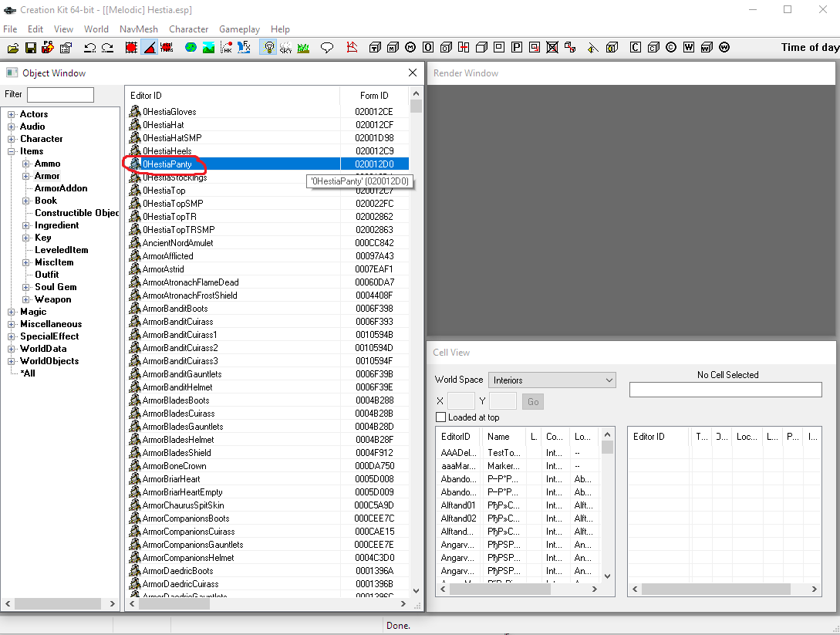This screenshot has height=635, width=840.
Task: Click the Form ID column header
Action: tap(374, 96)
